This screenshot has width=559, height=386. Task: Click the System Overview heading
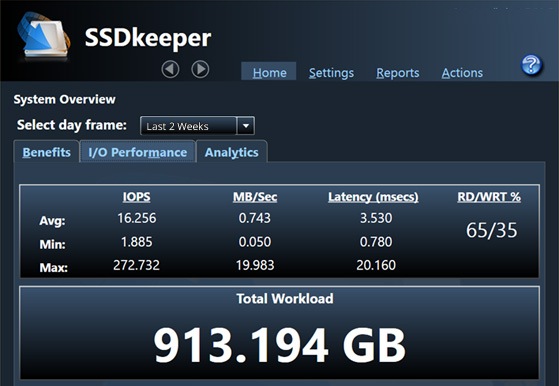point(65,99)
